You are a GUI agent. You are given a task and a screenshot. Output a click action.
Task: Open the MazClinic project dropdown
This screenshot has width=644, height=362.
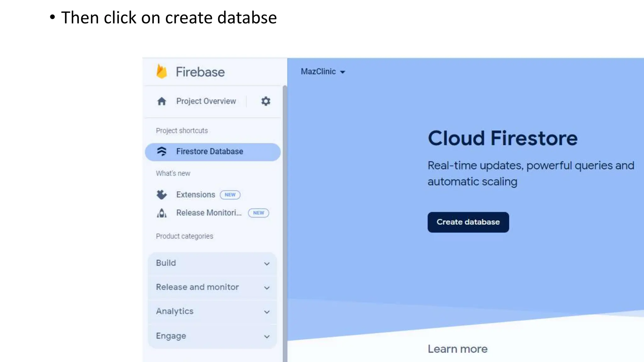point(323,72)
